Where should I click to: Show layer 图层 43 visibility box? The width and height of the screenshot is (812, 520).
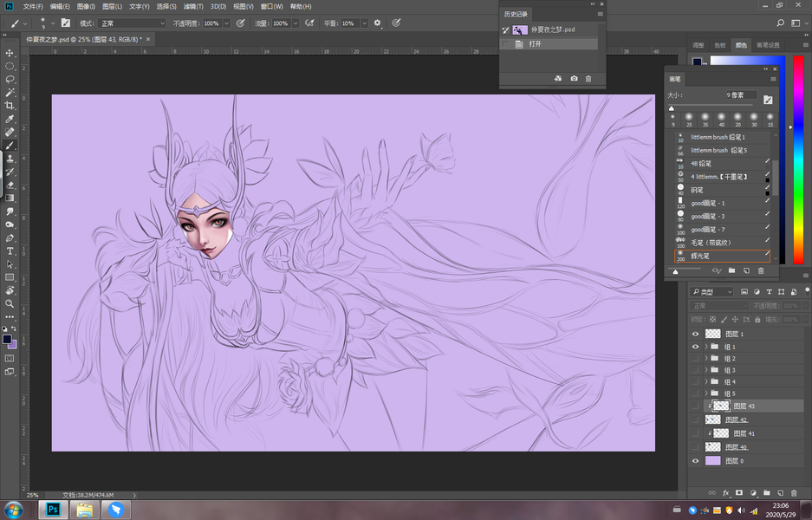pos(695,406)
